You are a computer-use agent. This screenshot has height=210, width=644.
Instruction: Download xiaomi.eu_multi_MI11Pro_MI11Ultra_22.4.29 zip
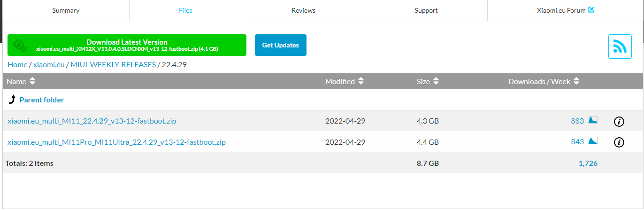pyautogui.click(x=116, y=141)
